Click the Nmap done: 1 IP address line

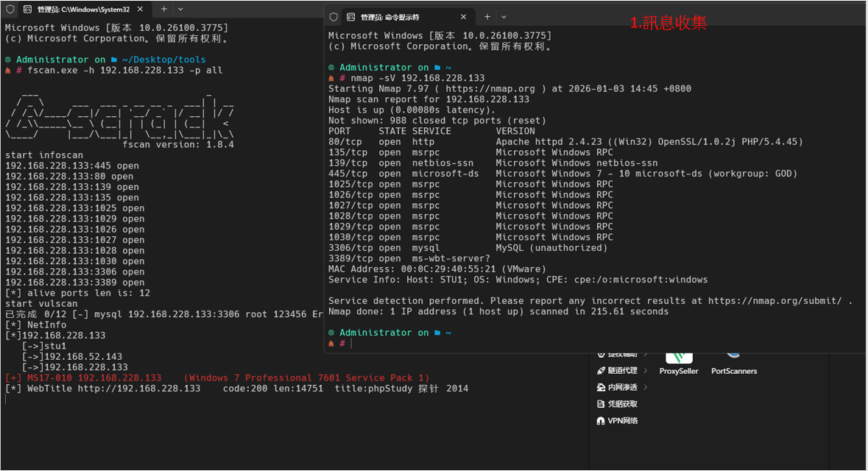[498, 311]
